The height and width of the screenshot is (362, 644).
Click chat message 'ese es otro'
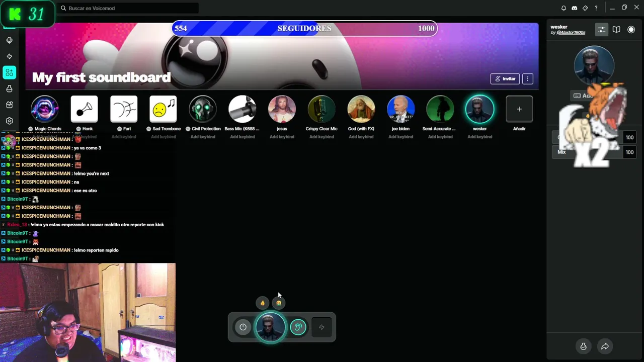click(x=85, y=191)
